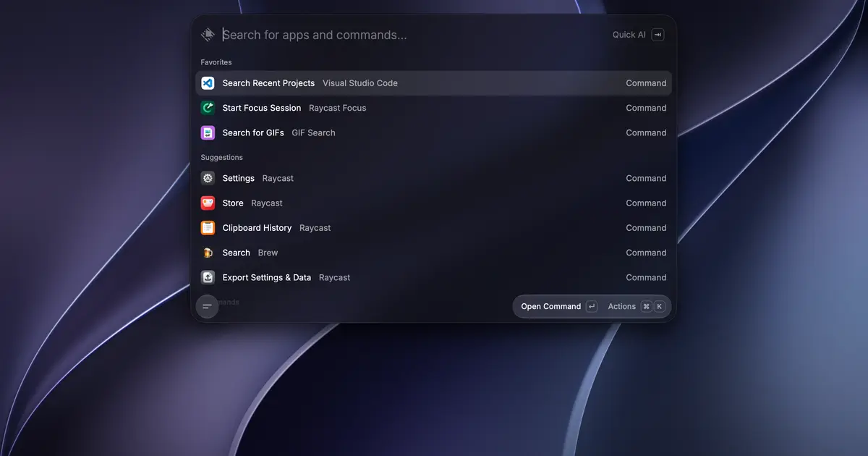The width and height of the screenshot is (868, 456).
Task: Click the orange Clipboard History icon
Action: coord(208,228)
